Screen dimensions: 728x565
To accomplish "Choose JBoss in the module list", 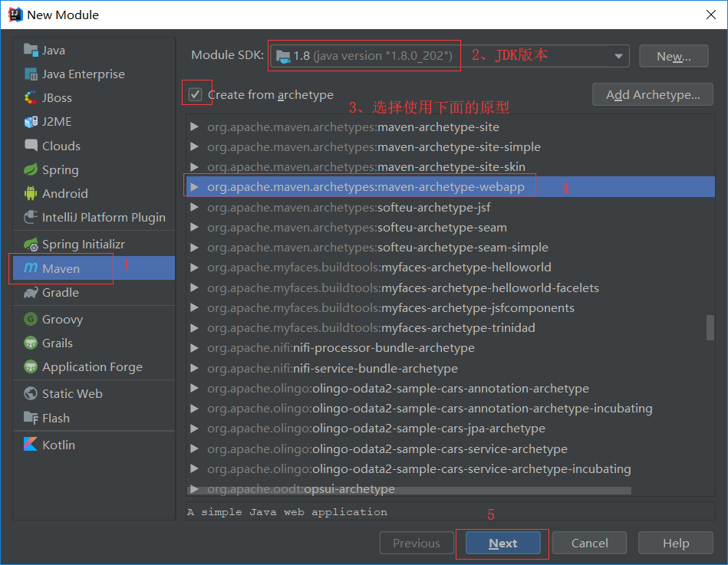I will click(x=94, y=98).
